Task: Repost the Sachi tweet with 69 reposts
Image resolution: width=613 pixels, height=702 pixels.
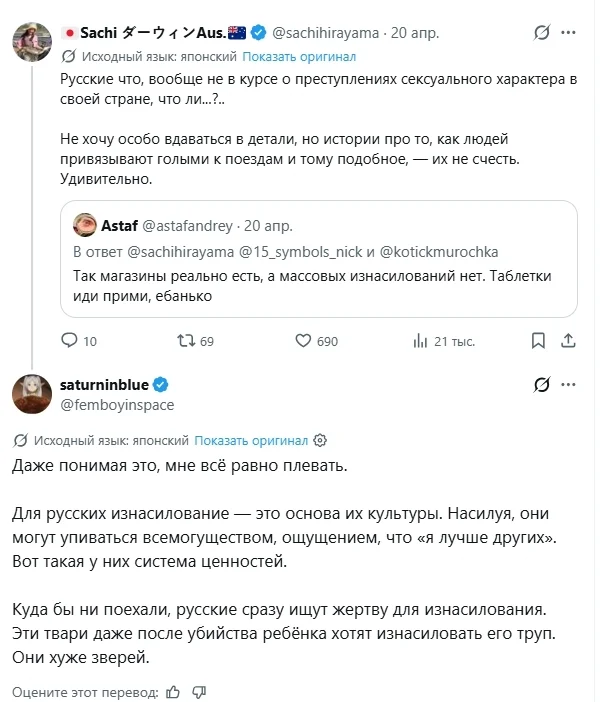Action: click(186, 341)
